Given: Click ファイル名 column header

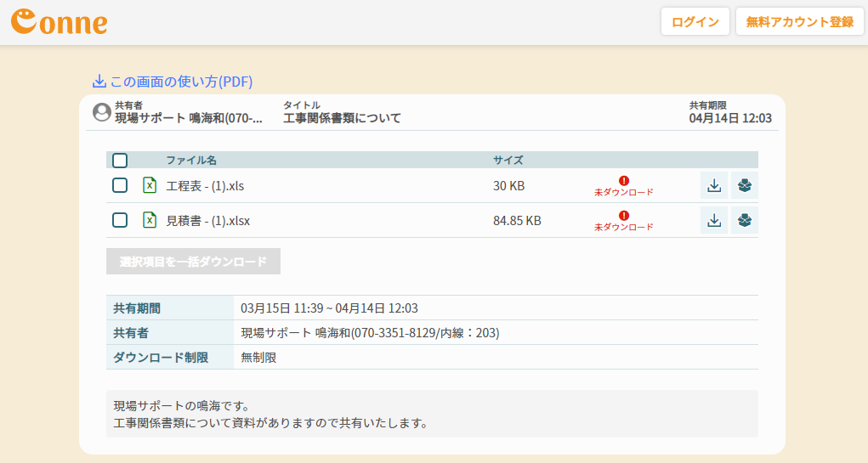Looking at the screenshot, I should coord(191,161).
